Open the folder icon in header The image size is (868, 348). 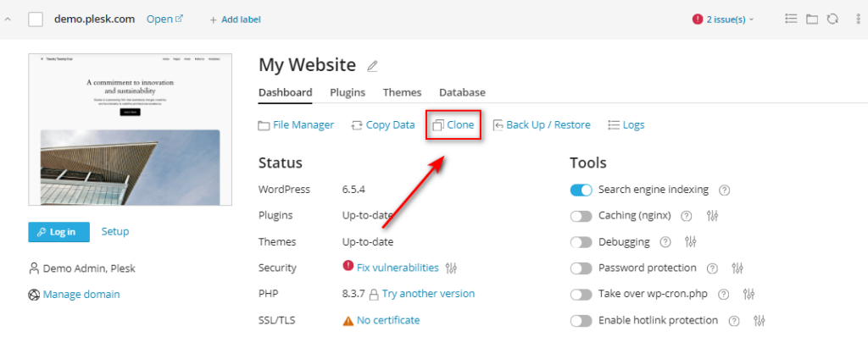pos(811,19)
